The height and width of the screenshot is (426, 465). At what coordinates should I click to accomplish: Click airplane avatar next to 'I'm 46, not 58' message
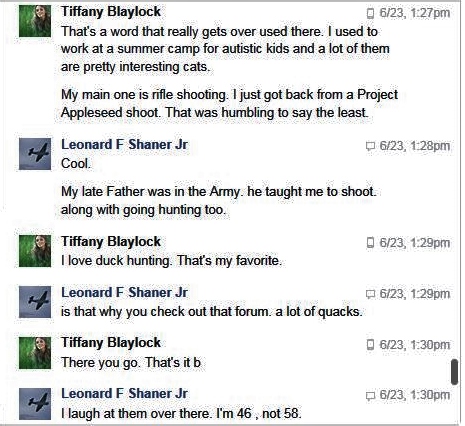pos(35,404)
